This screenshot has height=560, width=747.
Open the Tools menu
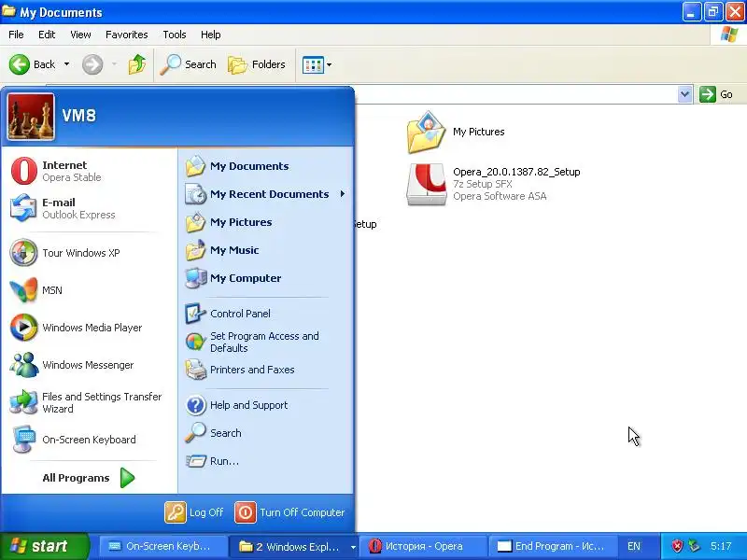click(175, 35)
